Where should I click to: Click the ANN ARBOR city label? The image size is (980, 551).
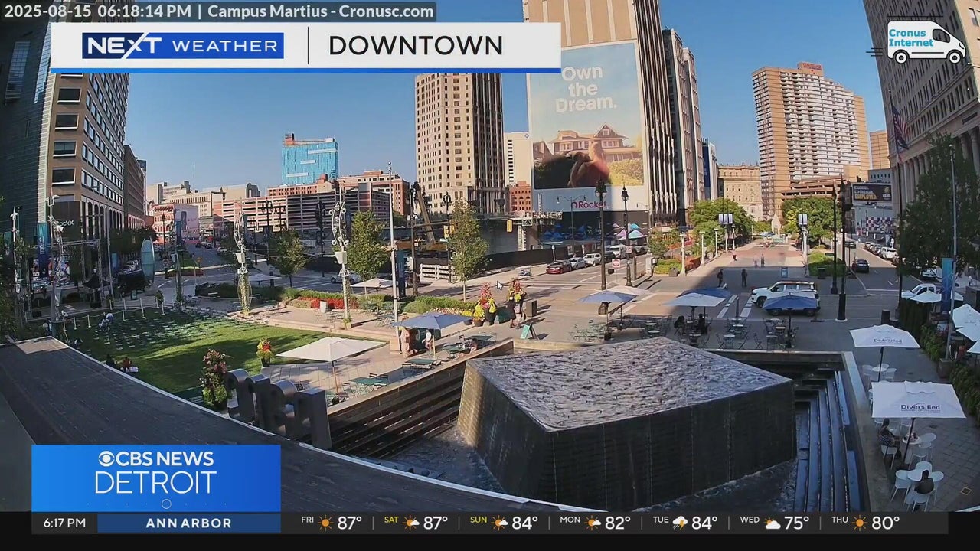(188, 523)
